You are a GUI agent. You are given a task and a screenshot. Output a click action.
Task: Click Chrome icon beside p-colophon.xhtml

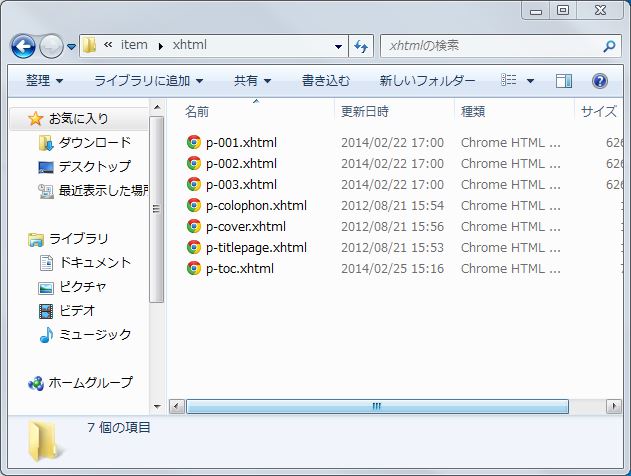click(194, 205)
